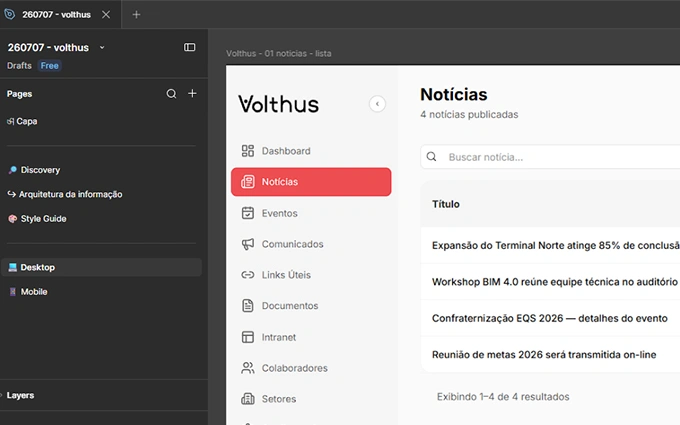Click the 4 notícias publicadas subtitle
The height and width of the screenshot is (425, 680).
[469, 114]
